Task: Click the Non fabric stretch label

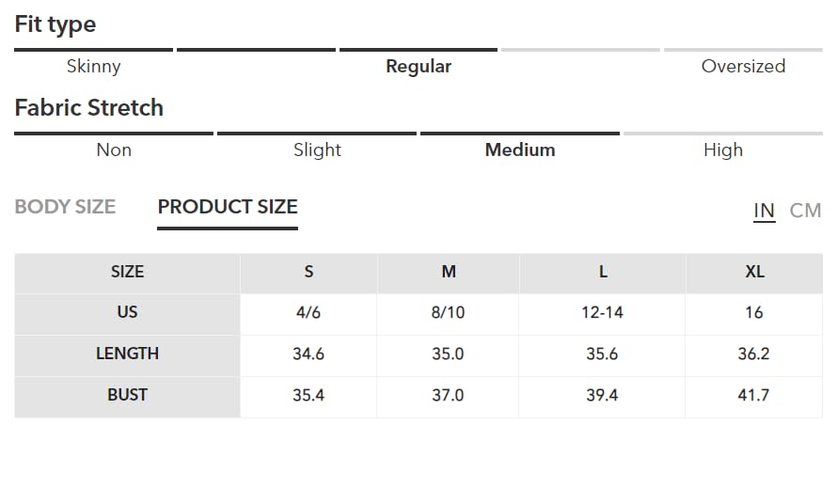Action: point(114,150)
